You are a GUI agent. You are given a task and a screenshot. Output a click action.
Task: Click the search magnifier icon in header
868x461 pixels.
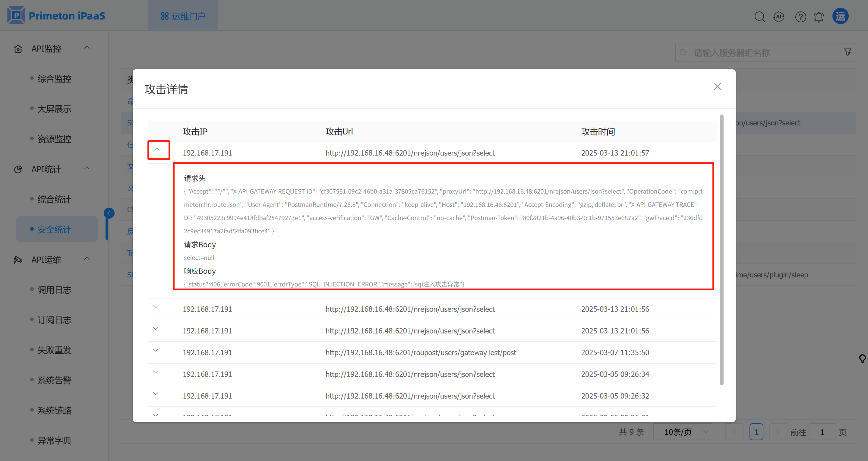[759, 17]
